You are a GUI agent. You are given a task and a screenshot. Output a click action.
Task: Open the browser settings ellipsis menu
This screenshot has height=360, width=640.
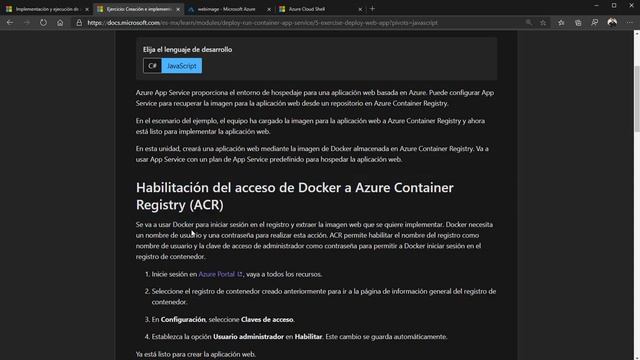point(629,23)
